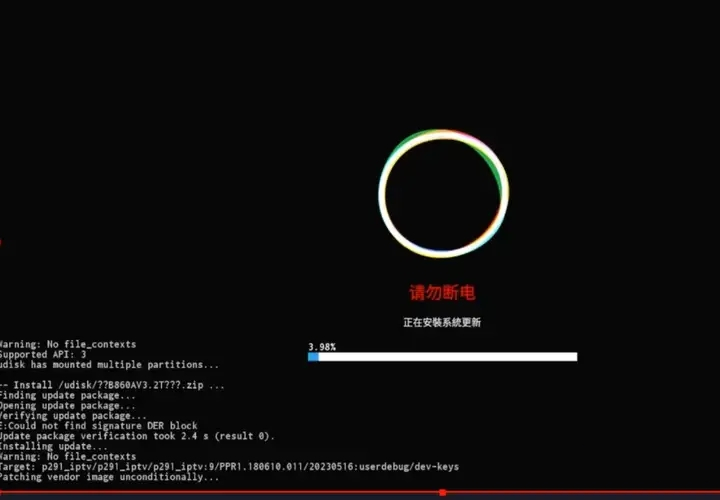
Task: Click the red 请勿断电 warning text
Action: 442,293
